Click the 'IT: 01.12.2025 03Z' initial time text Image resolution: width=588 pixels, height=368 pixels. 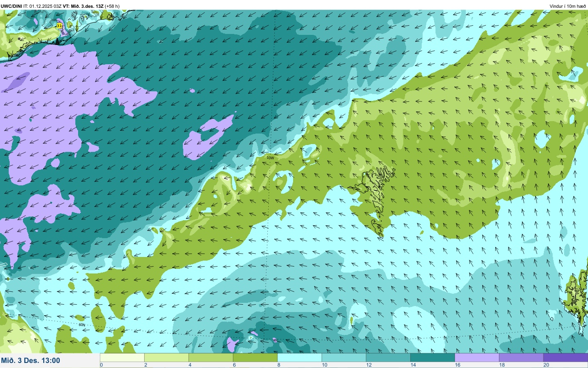pos(43,6)
